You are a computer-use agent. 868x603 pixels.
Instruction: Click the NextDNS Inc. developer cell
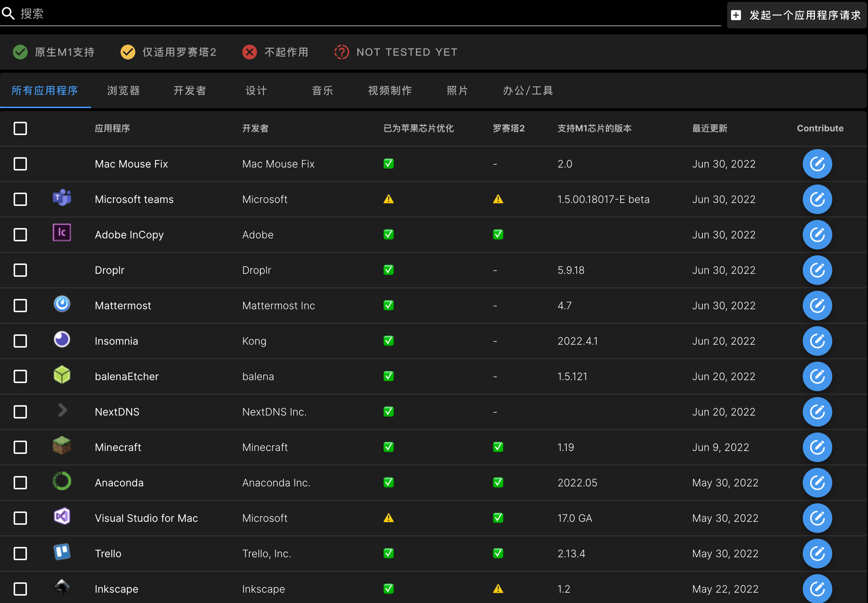pyautogui.click(x=274, y=412)
